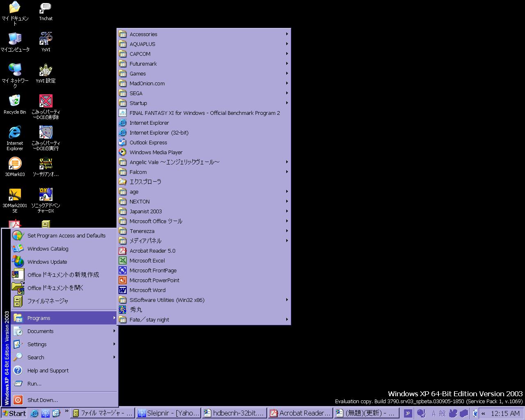Click Internet Explorer quick launch icon in taskbar
525x420 pixels.
coord(34,413)
